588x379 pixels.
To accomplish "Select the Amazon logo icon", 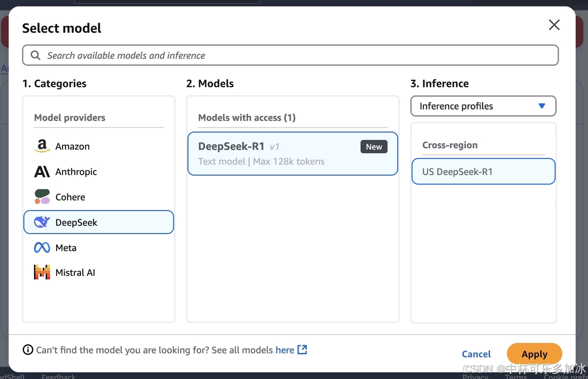I will [42, 146].
